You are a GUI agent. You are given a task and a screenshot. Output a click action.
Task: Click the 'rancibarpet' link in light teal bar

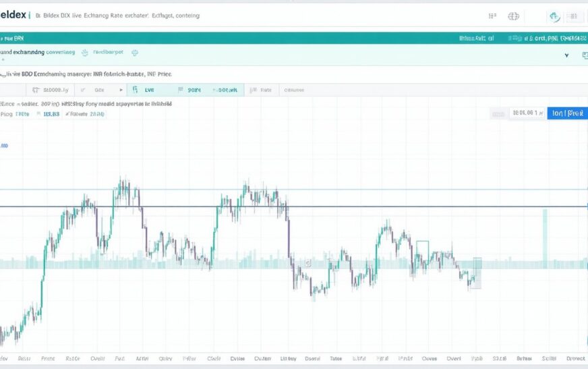pos(108,51)
